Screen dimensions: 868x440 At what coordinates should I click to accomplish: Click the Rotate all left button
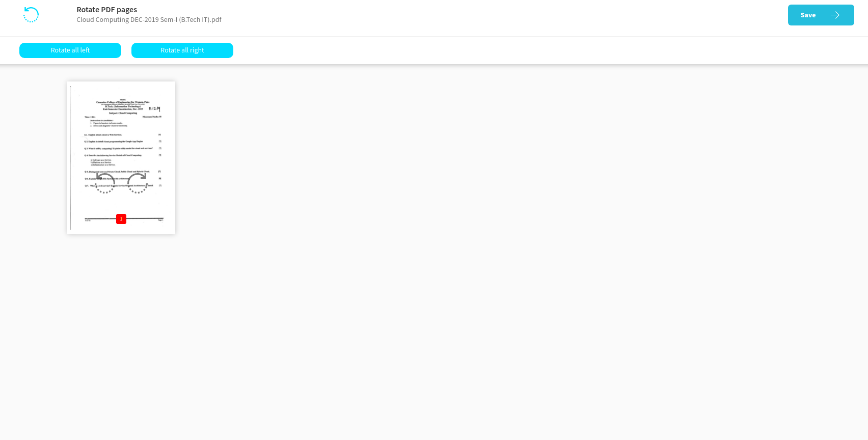[x=70, y=50]
